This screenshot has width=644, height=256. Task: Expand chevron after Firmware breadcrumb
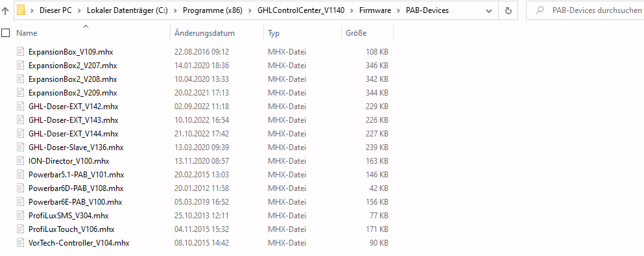[398, 11]
